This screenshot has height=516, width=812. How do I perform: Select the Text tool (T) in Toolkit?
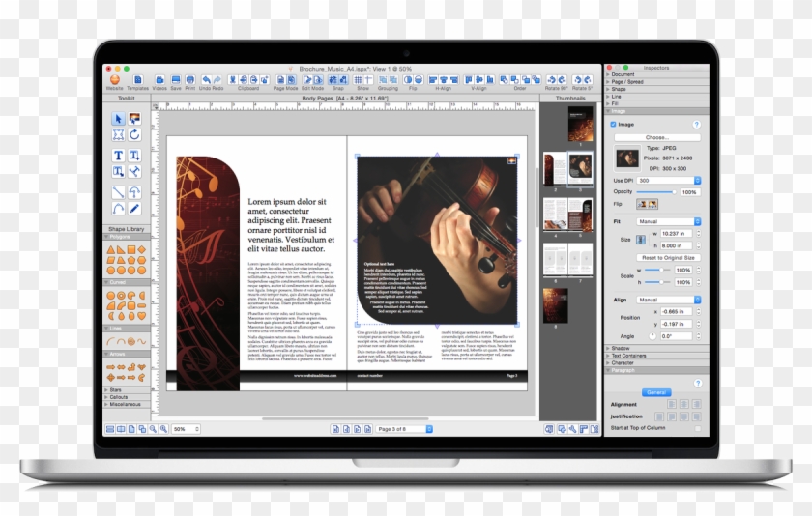pyautogui.click(x=118, y=156)
